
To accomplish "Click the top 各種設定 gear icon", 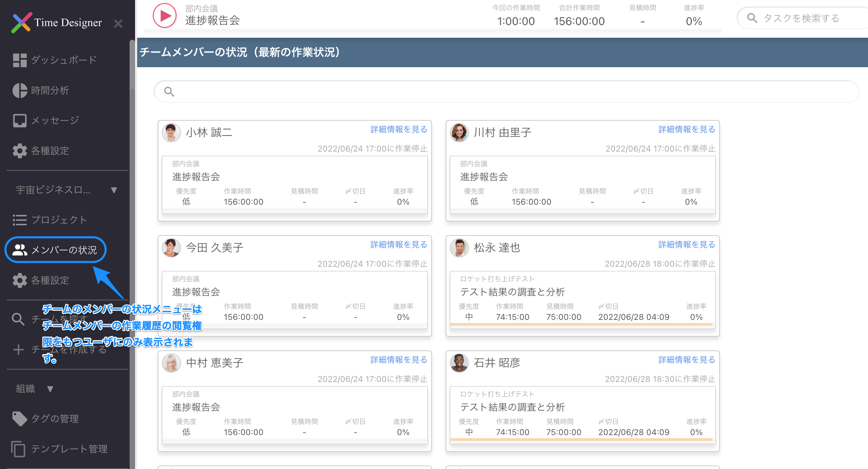I will tap(20, 151).
